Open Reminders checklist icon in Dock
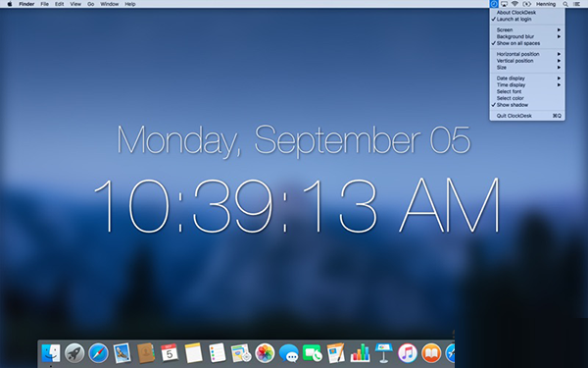This screenshot has height=368, width=588. coord(218,353)
